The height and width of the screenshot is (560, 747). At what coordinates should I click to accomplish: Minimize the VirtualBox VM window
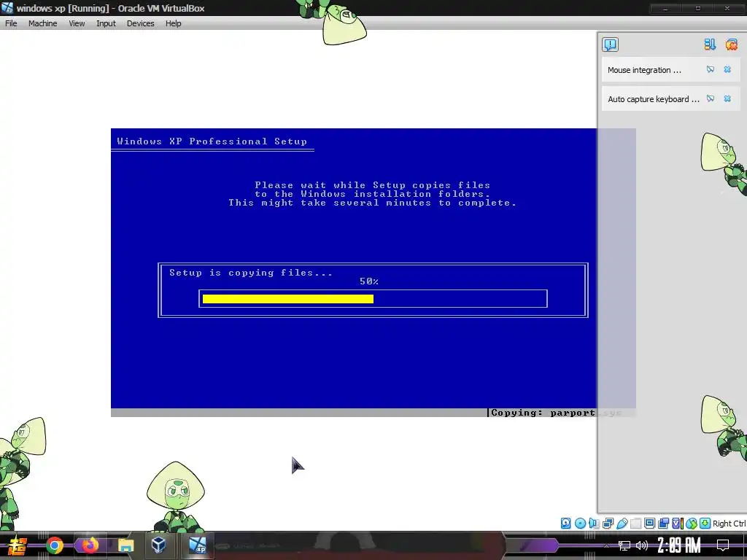[665, 8]
